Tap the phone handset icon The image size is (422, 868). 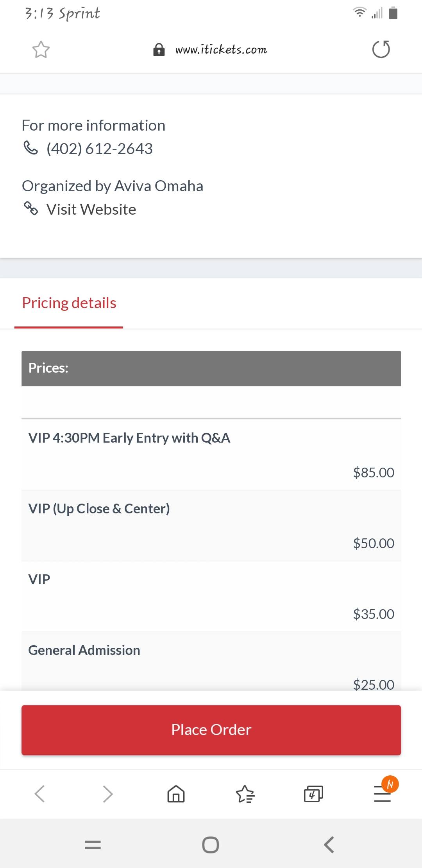tap(31, 148)
